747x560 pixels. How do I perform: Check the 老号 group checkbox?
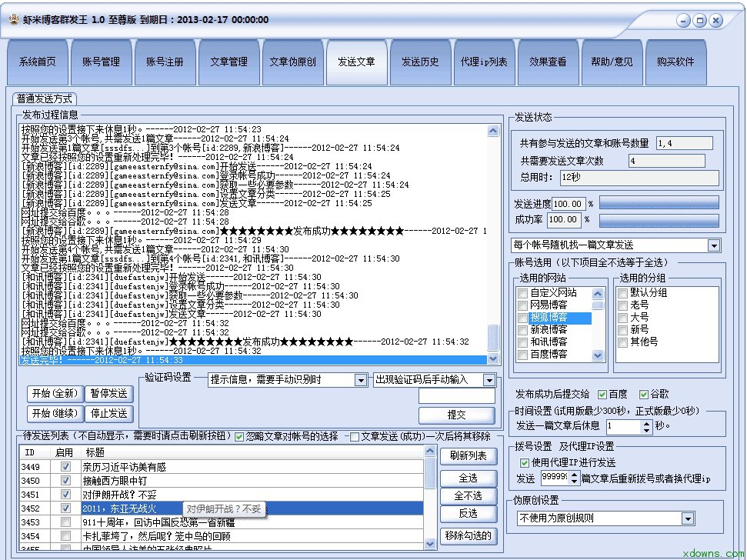pyautogui.click(x=622, y=305)
